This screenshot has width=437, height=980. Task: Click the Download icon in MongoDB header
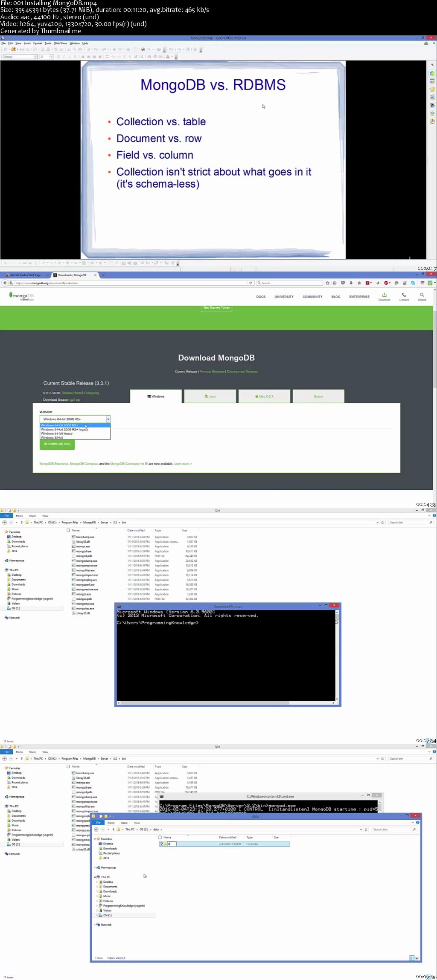[x=384, y=297]
